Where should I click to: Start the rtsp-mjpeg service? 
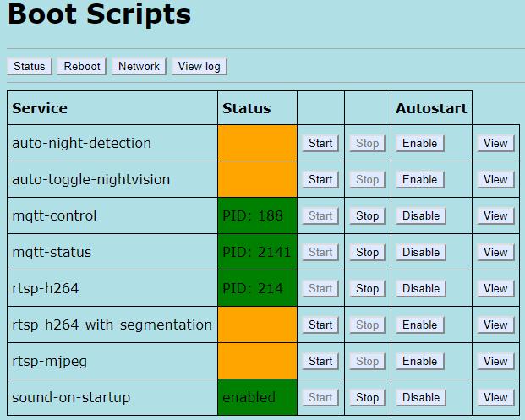point(320,361)
